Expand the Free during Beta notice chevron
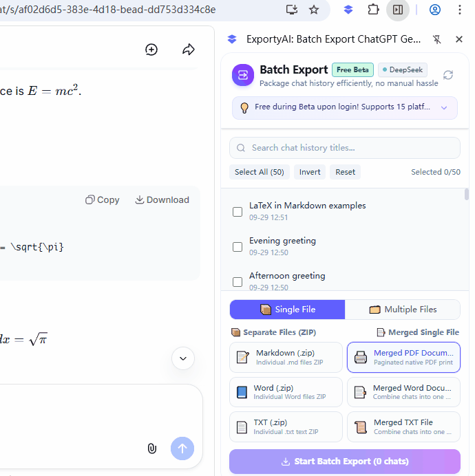 [444, 108]
